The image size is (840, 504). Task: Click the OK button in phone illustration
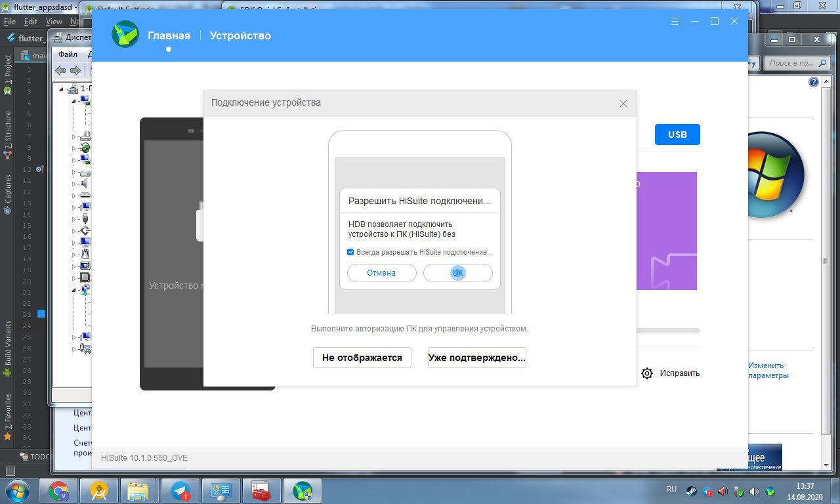tap(458, 273)
